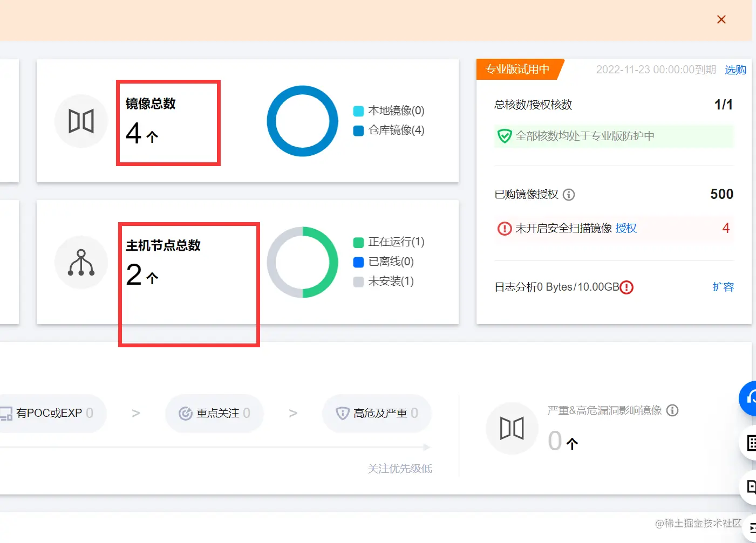Open the headset customer support button
Image resolution: width=756 pixels, height=543 pixels.
[749, 398]
